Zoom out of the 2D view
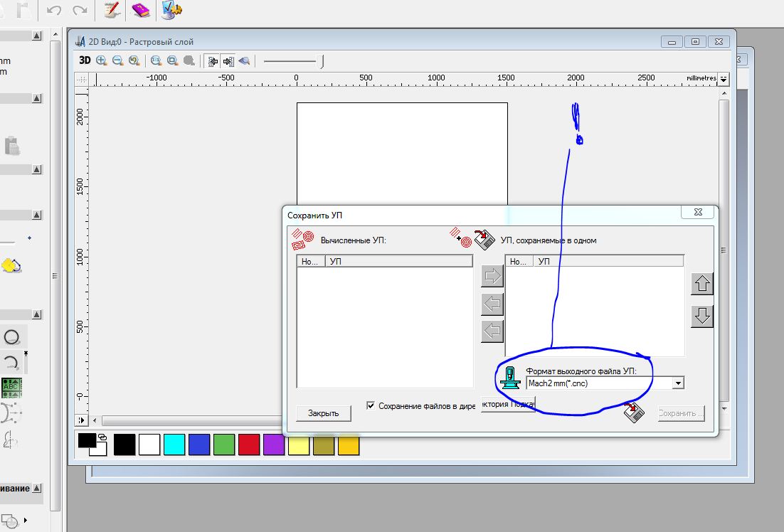 coord(118,60)
